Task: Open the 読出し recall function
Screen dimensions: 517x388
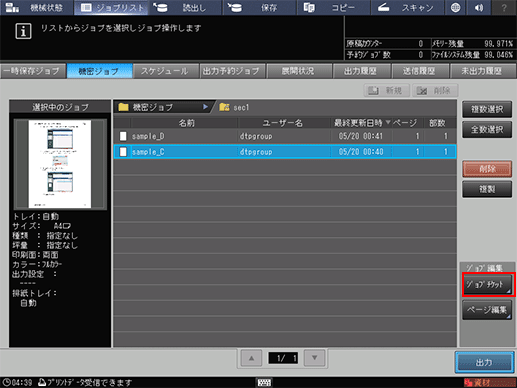Action: coord(186,7)
